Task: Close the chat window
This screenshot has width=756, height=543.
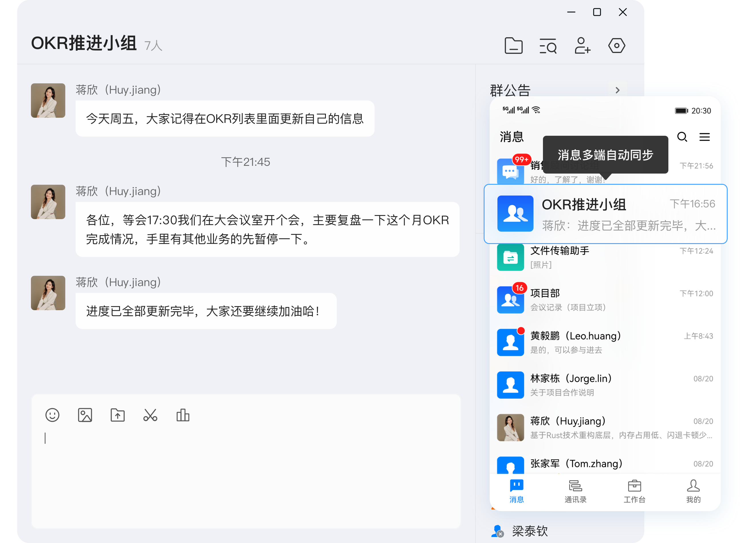Action: (623, 12)
